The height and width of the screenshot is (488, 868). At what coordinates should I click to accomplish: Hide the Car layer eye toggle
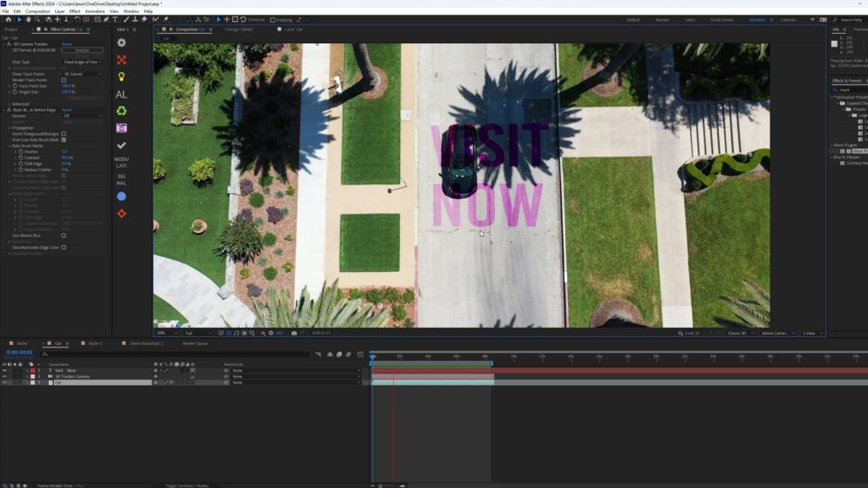pos(4,383)
